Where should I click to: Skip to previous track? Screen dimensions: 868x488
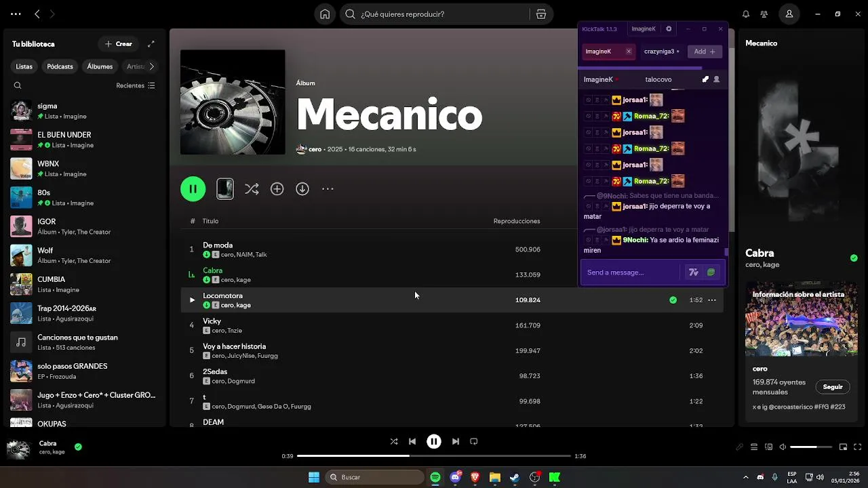pos(412,441)
